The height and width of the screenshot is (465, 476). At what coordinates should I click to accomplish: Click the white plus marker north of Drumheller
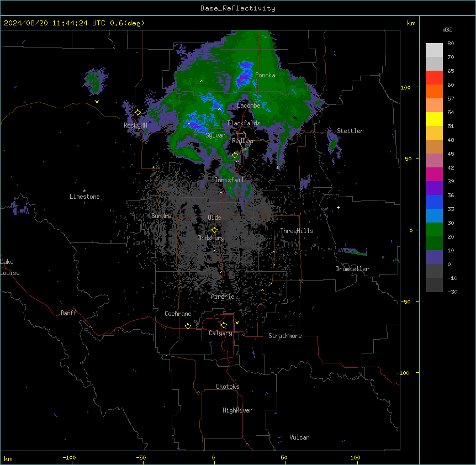coord(338,207)
